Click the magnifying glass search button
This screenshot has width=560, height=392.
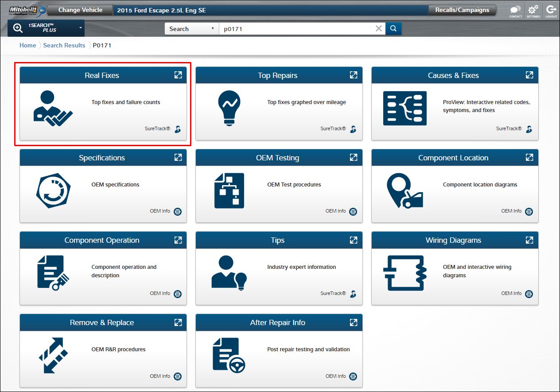pyautogui.click(x=393, y=29)
